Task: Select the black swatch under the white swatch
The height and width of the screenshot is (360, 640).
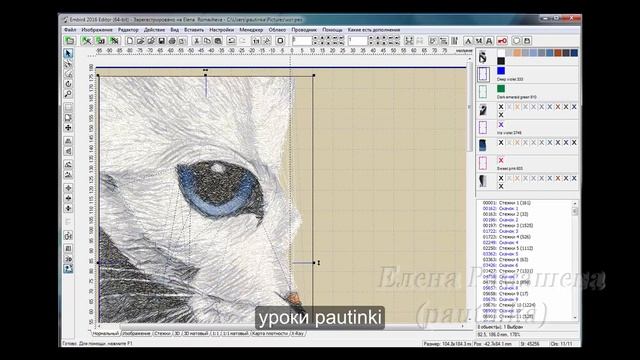Action: click(501, 61)
